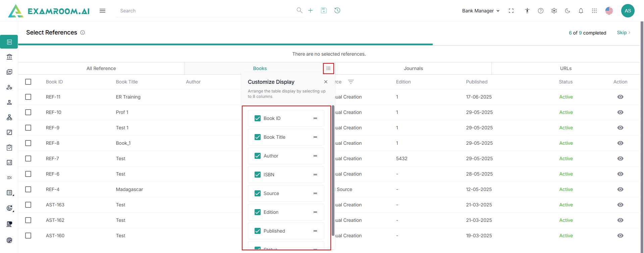Uncheck the ISBN column checkbox
644x253 pixels.
click(258, 175)
